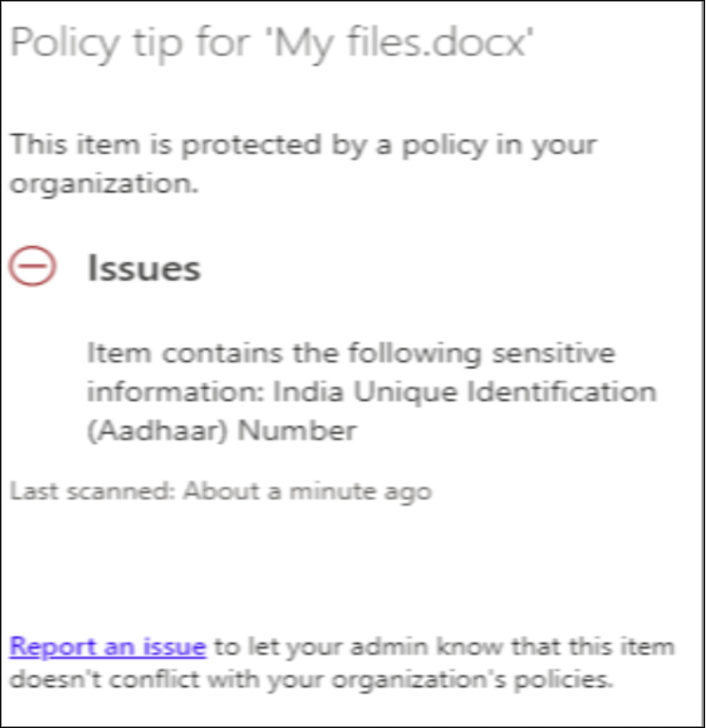706x728 pixels.
Task: Click the '(Aadhaar) Number' text
Action: (222, 431)
